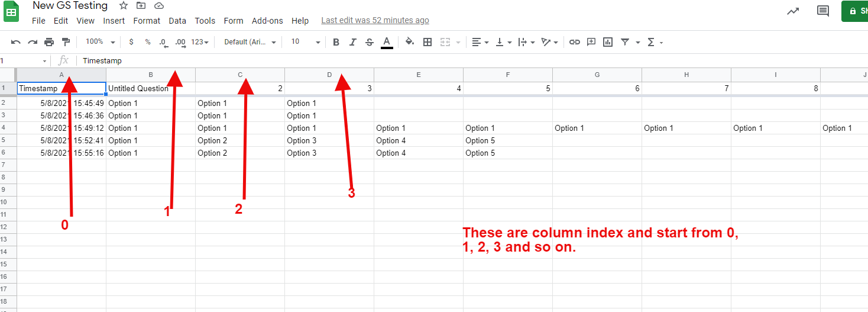Open the Insert menu
This screenshot has width=868, height=312.
click(114, 21)
